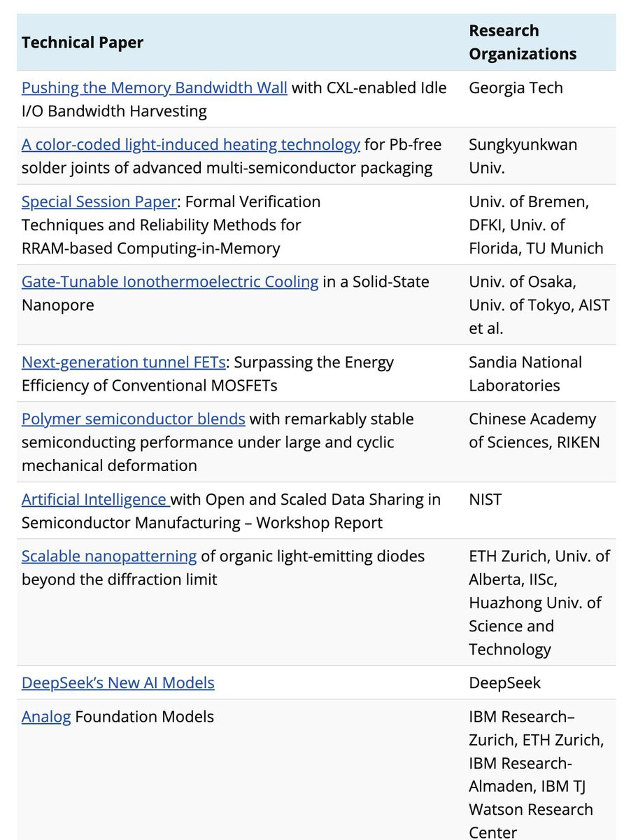624x840 pixels.
Task: Click the Special Session Paper link
Action: click(99, 202)
